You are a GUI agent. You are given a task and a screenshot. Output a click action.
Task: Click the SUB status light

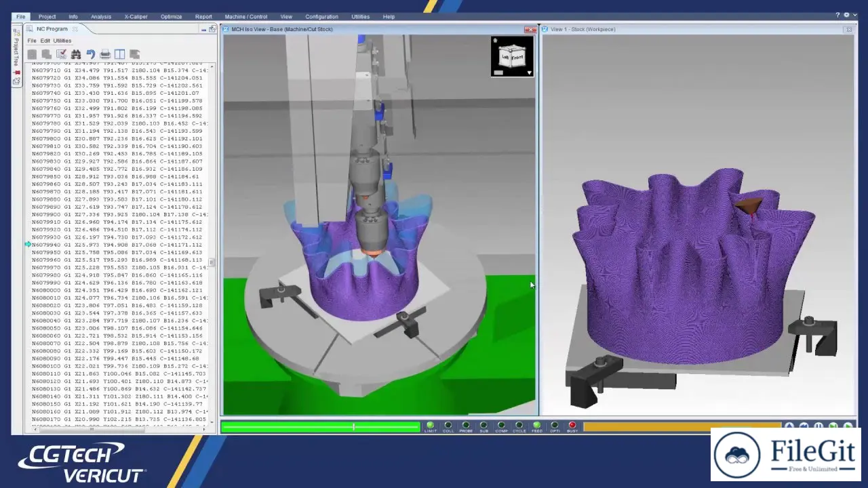coord(484,426)
